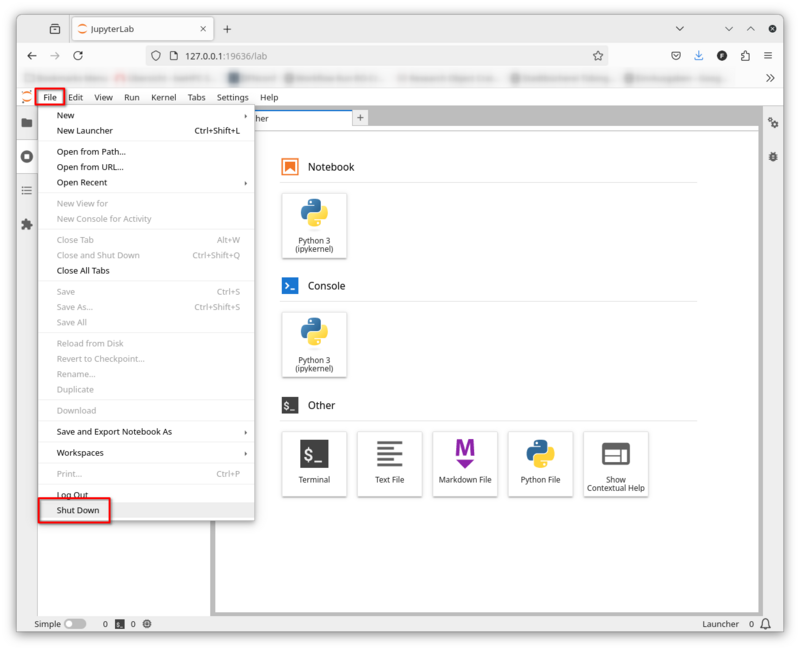The width and height of the screenshot is (800, 650).
Task: Open the browser extensions icon
Action: click(745, 56)
